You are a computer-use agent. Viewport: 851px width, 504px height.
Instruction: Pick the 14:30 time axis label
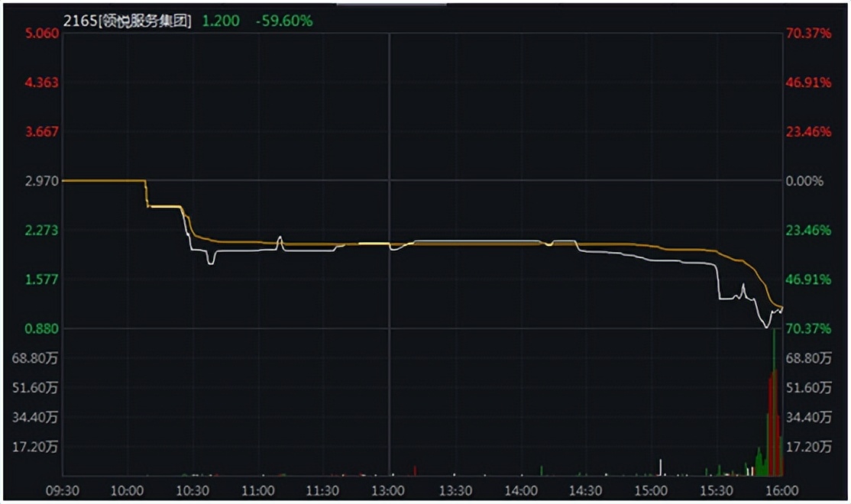585,489
